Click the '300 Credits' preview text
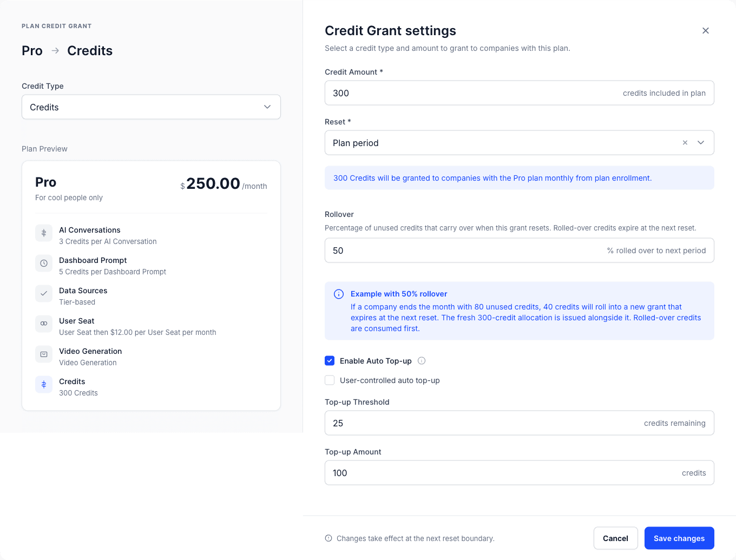 [x=78, y=393]
